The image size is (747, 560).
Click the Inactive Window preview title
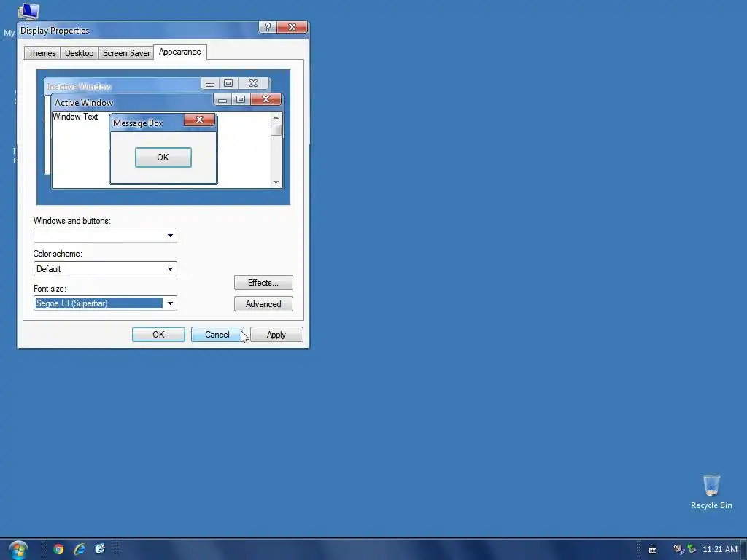(x=79, y=86)
